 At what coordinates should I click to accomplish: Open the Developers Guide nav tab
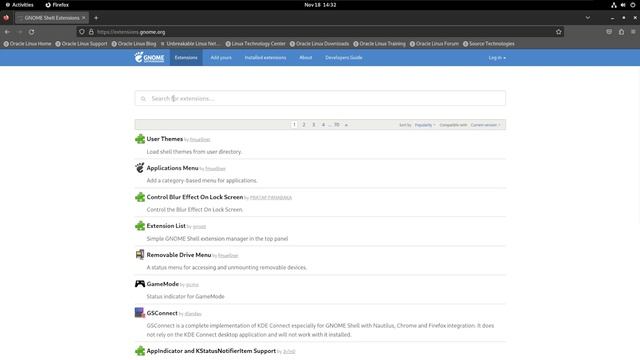(344, 58)
